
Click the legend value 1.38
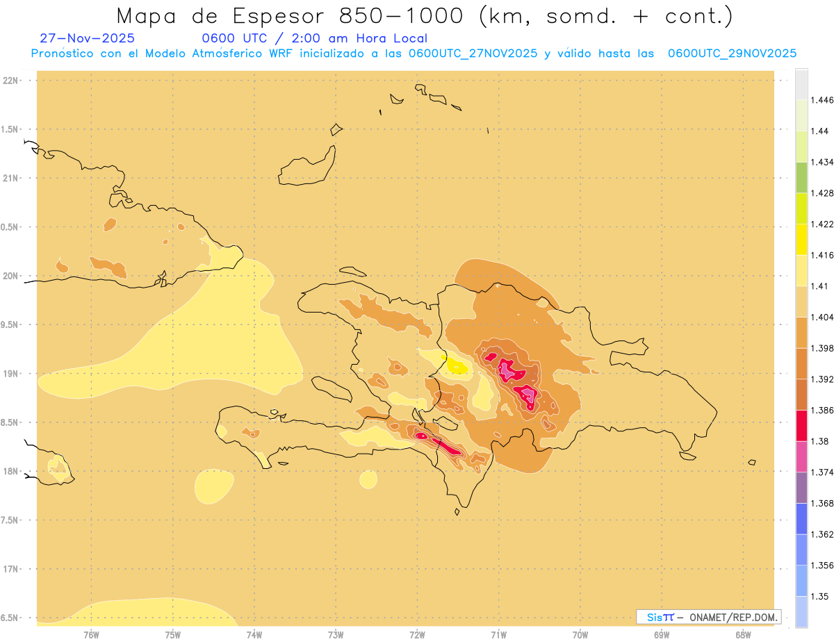pos(820,441)
